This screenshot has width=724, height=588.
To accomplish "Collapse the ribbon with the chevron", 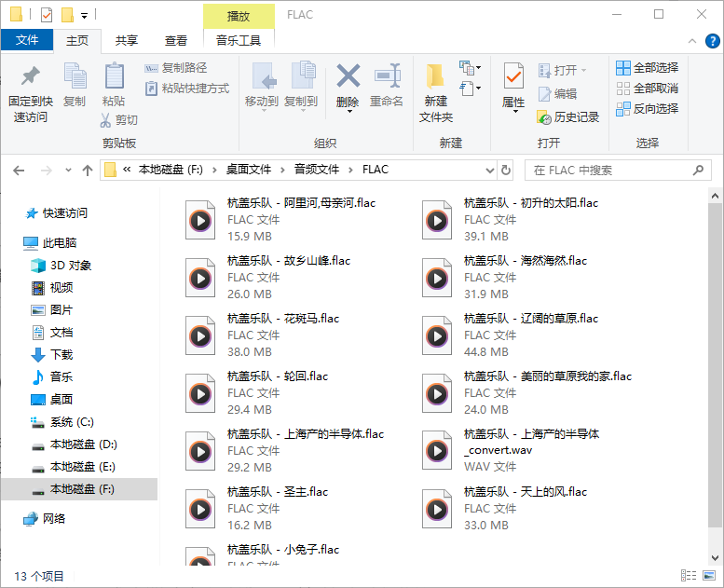I will pos(692,41).
